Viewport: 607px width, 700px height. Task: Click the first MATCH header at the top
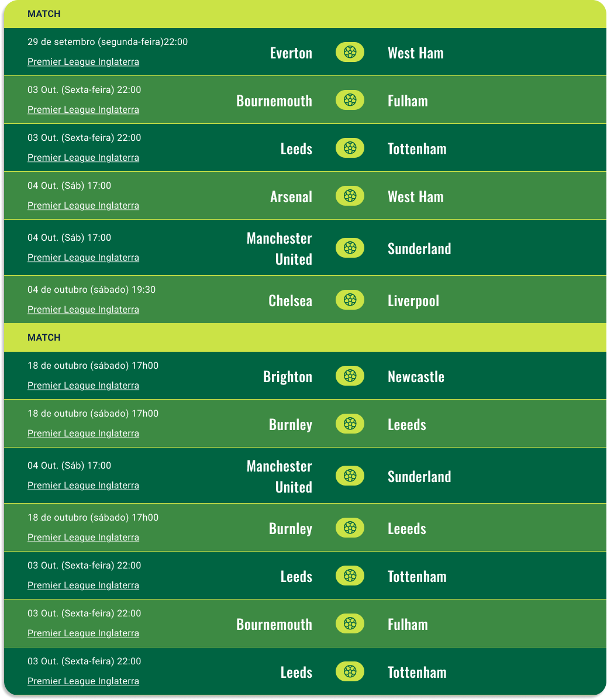pyautogui.click(x=44, y=14)
